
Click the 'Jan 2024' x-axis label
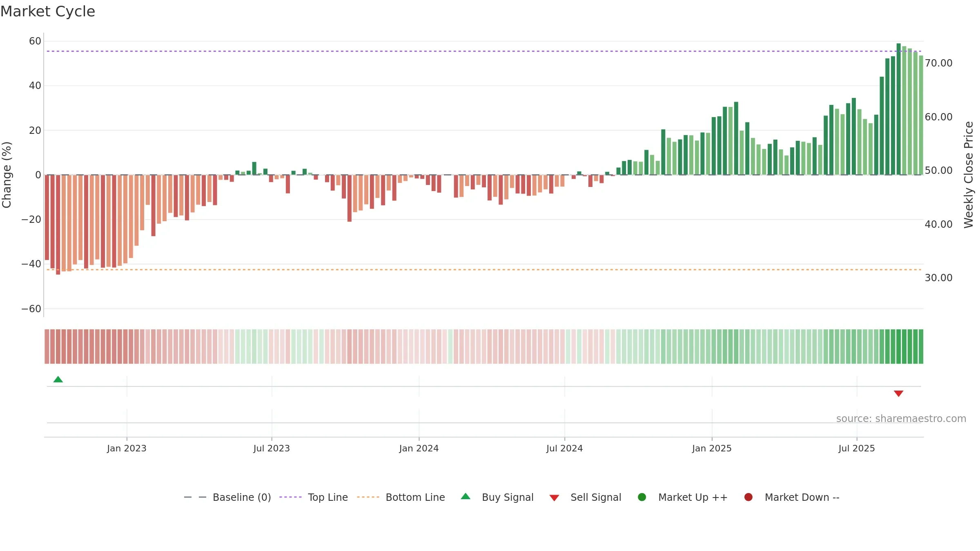pyautogui.click(x=419, y=449)
